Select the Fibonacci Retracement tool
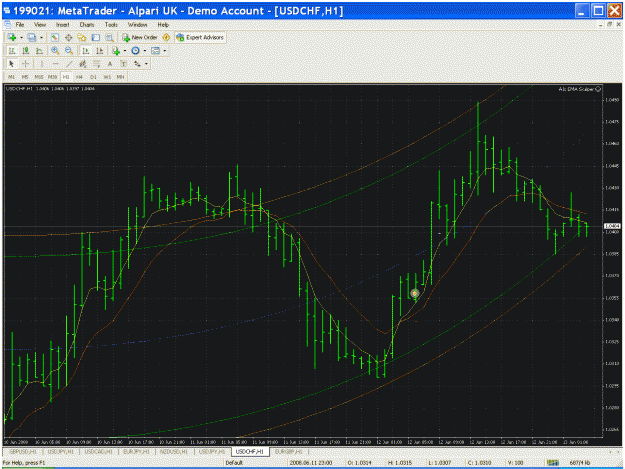The width and height of the screenshot is (625, 469). 96,64
